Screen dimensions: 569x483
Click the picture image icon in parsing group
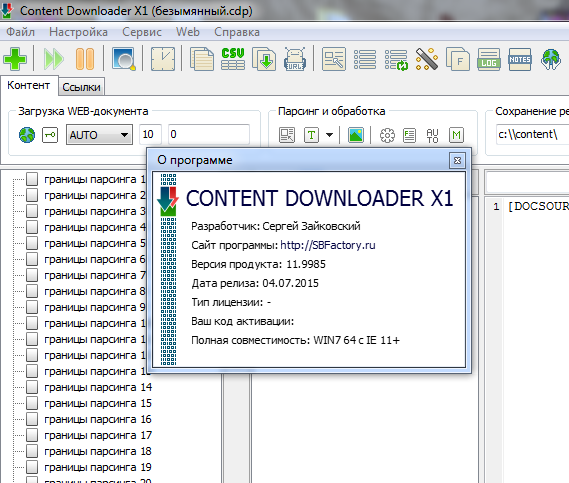356,135
